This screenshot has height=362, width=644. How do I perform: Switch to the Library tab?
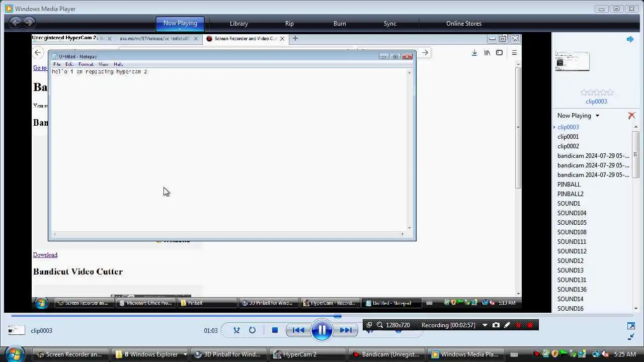pyautogui.click(x=239, y=24)
